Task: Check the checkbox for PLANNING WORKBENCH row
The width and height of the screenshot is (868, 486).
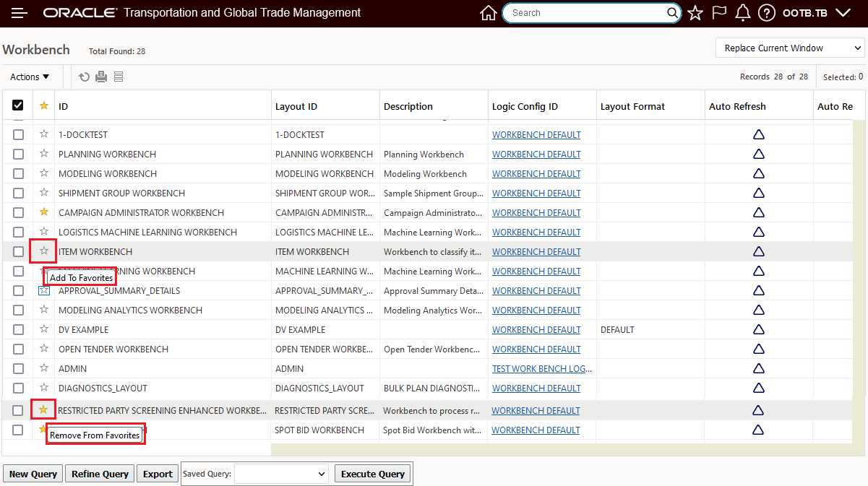Action: coord(17,154)
